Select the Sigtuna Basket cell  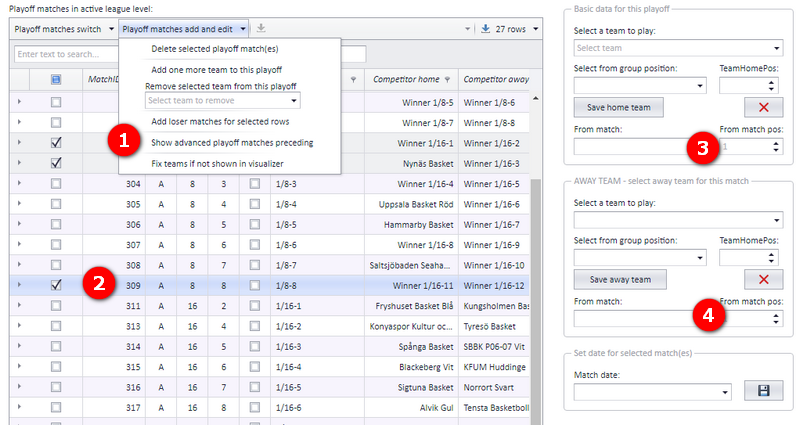411,387
